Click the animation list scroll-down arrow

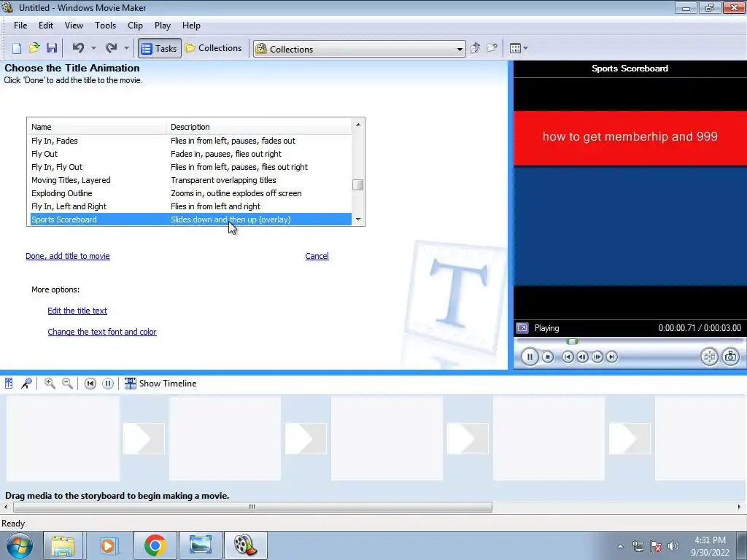(358, 219)
